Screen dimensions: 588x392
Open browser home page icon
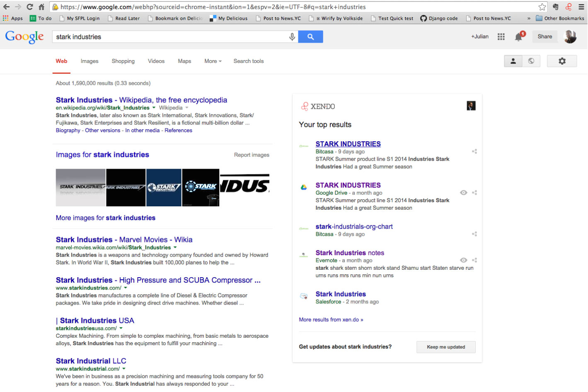pyautogui.click(x=41, y=7)
